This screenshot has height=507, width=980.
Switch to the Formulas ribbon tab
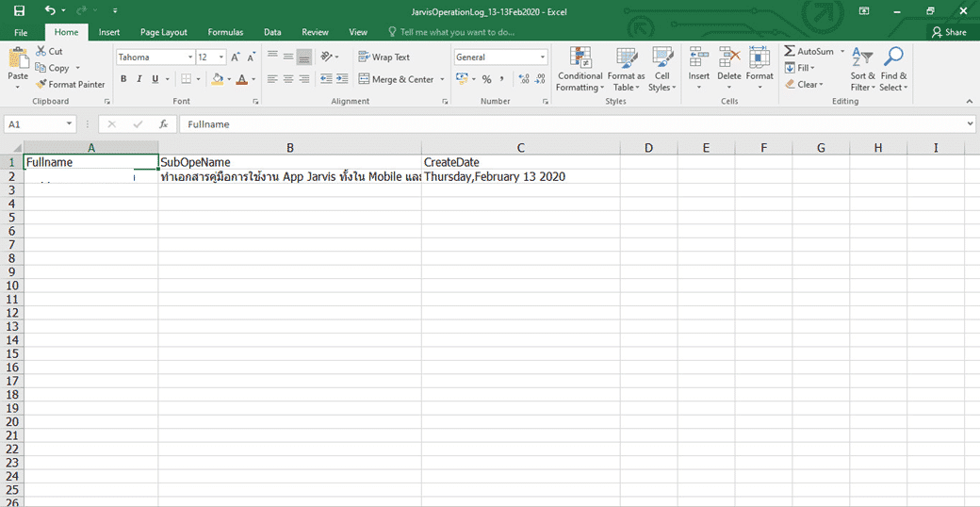tap(225, 32)
